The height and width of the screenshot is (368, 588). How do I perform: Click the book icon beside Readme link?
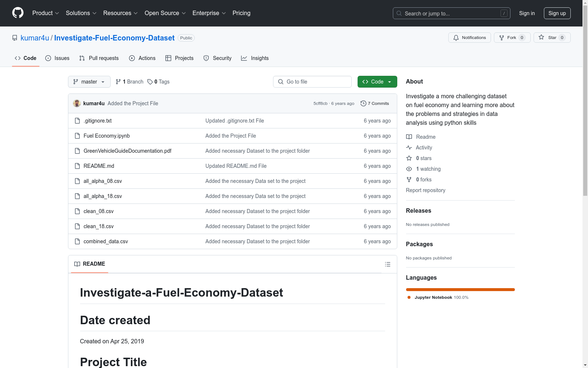point(409,137)
